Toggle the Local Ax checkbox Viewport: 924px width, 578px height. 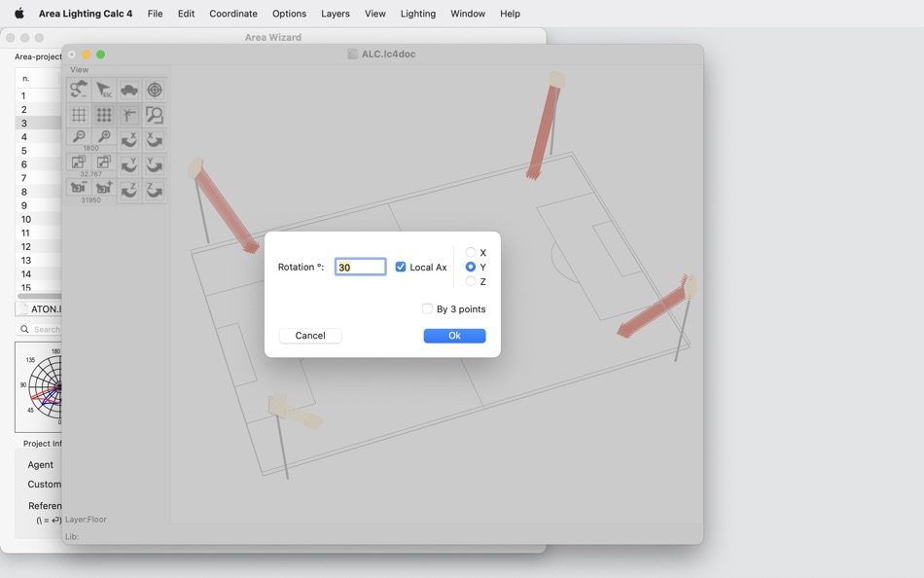tap(401, 267)
